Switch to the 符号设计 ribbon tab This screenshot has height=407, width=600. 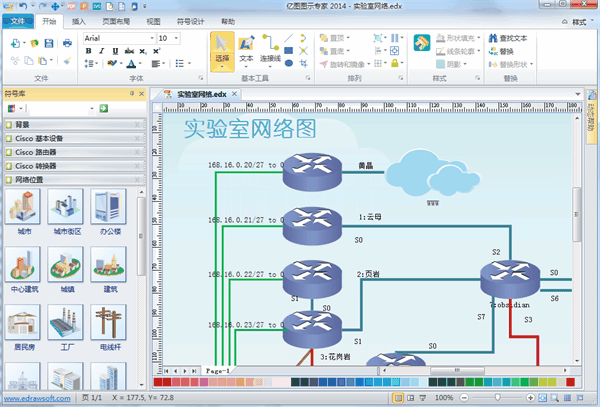(x=190, y=21)
